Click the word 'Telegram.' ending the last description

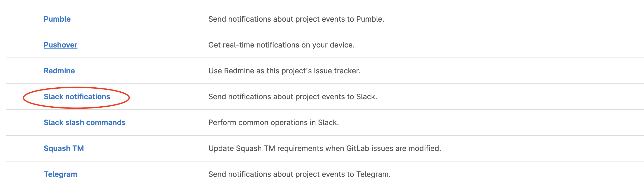tap(373, 174)
